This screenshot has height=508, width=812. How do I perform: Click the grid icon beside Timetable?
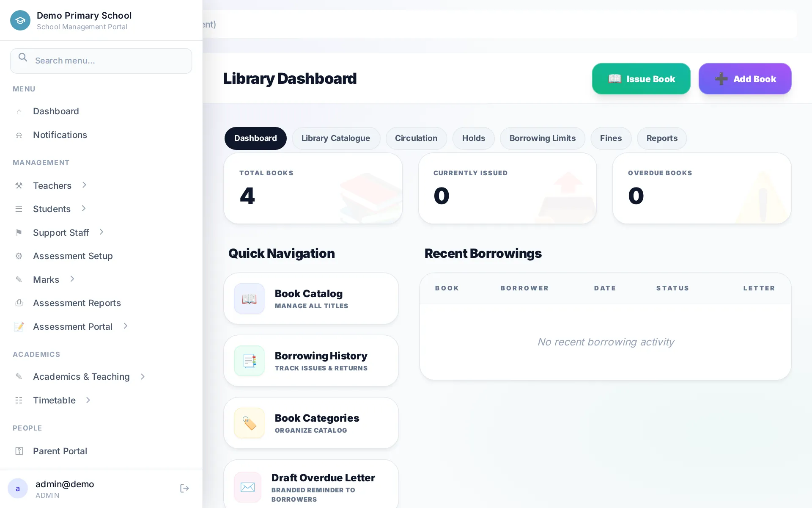pyautogui.click(x=19, y=400)
